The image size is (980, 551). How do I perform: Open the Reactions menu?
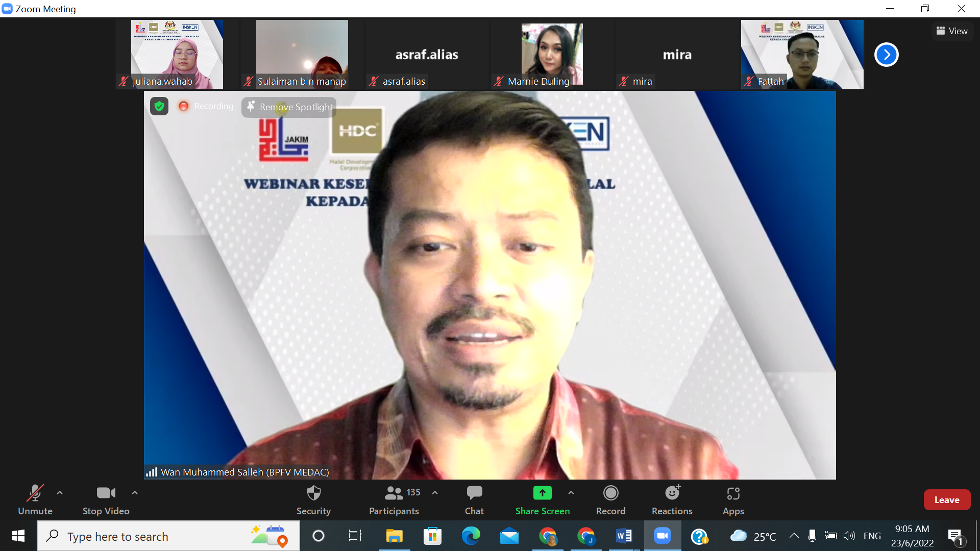point(672,499)
